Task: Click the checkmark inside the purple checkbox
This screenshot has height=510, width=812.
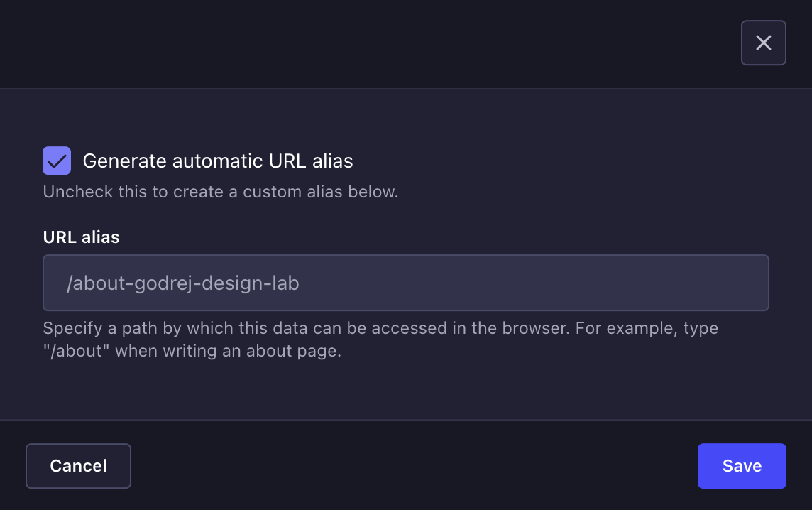Action: [57, 161]
